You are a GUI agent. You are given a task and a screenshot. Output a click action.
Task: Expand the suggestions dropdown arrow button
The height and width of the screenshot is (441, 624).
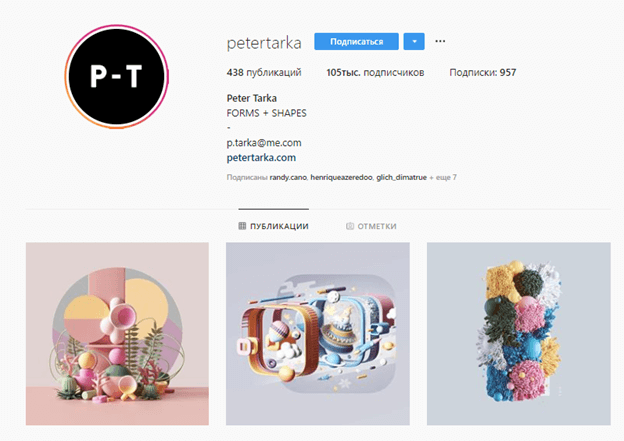click(x=414, y=41)
